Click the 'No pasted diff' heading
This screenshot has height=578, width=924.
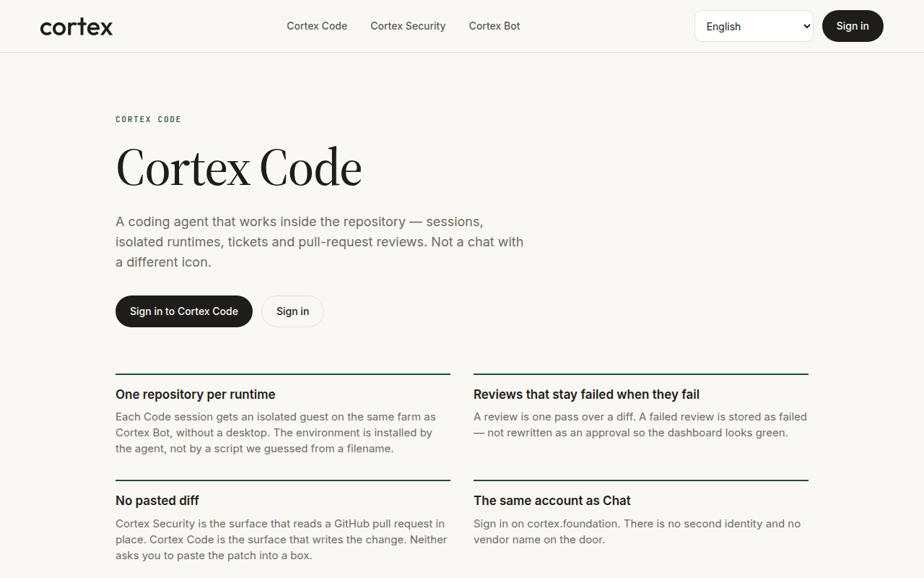pyautogui.click(x=157, y=501)
